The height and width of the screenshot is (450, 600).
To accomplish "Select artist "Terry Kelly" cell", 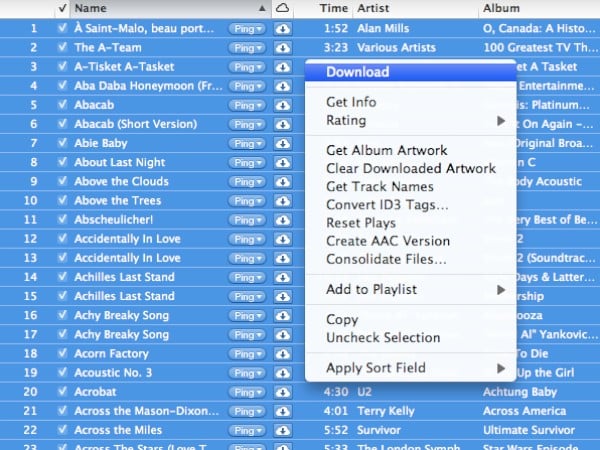I will pyautogui.click(x=386, y=411).
